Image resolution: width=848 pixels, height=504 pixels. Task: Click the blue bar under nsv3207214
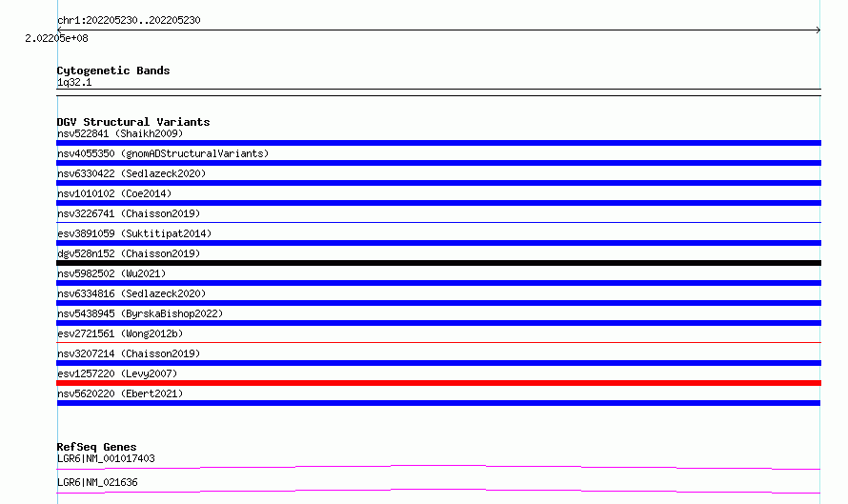(438, 363)
